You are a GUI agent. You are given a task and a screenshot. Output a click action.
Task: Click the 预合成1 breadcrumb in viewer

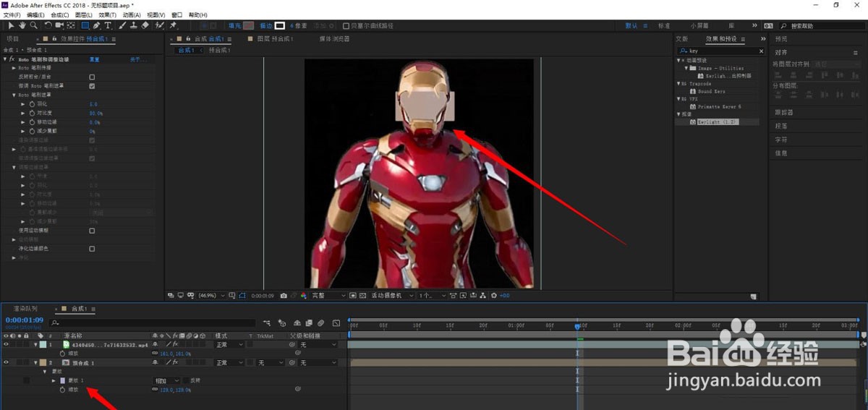(x=219, y=51)
